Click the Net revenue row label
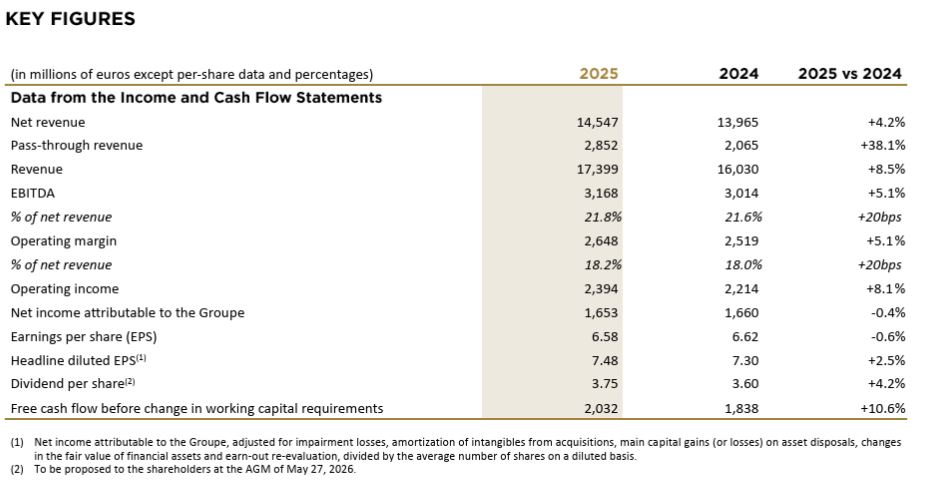The image size is (927, 488). (47, 122)
